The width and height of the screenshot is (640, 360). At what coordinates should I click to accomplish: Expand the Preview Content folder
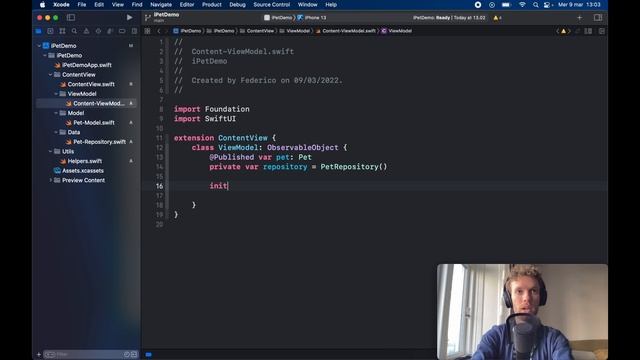tap(51, 180)
